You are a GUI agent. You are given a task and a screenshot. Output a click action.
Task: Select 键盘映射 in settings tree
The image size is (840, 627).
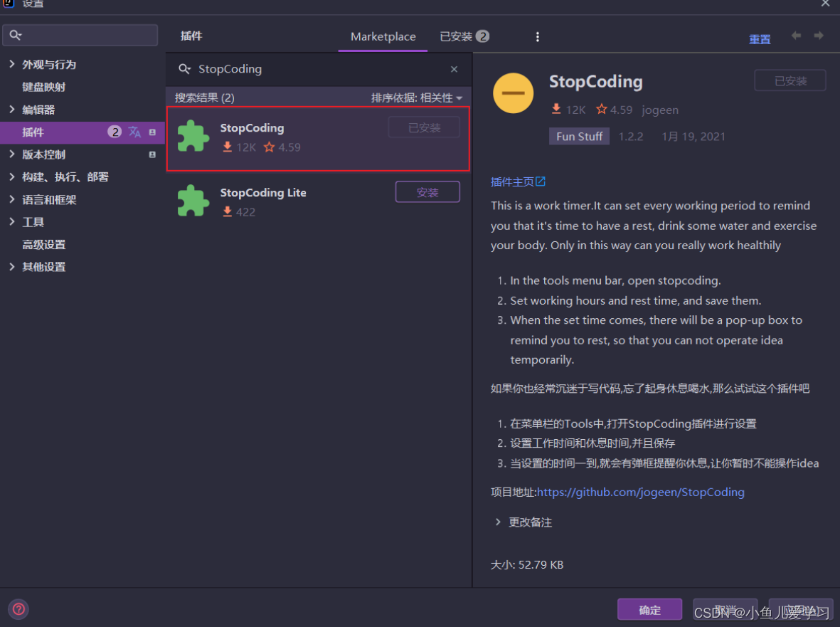[43, 87]
